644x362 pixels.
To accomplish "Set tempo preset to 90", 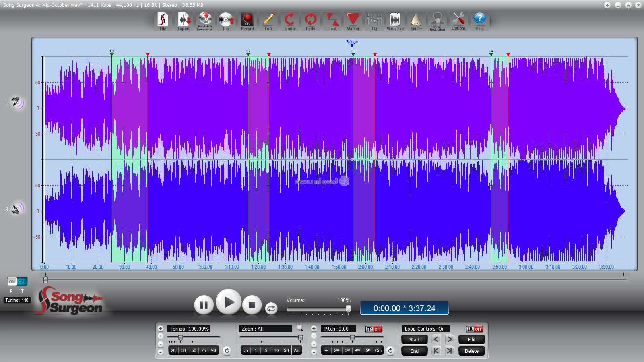I will 214,350.
